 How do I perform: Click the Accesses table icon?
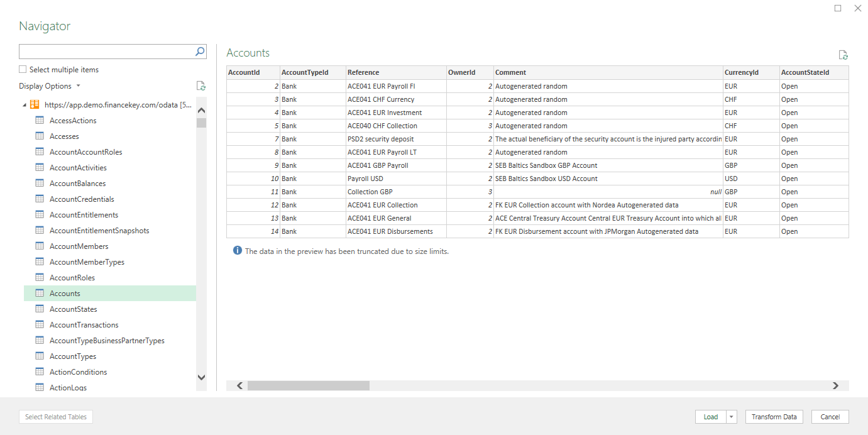coord(40,136)
